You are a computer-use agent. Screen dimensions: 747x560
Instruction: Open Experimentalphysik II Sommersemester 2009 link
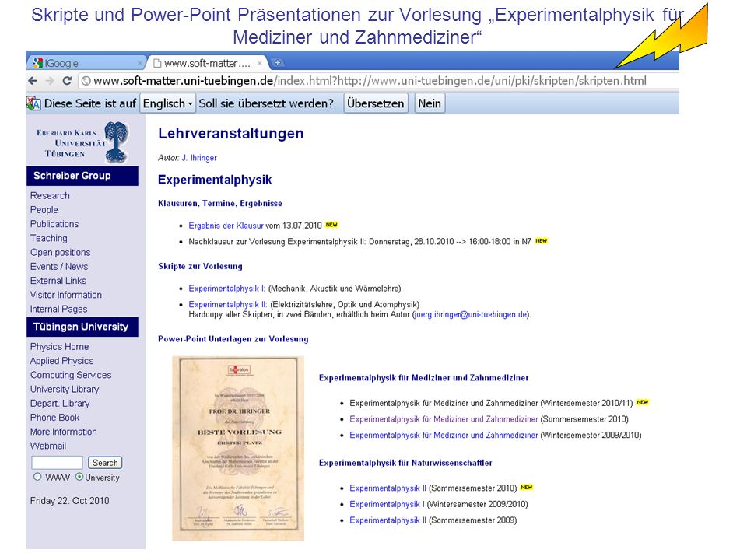point(388,520)
